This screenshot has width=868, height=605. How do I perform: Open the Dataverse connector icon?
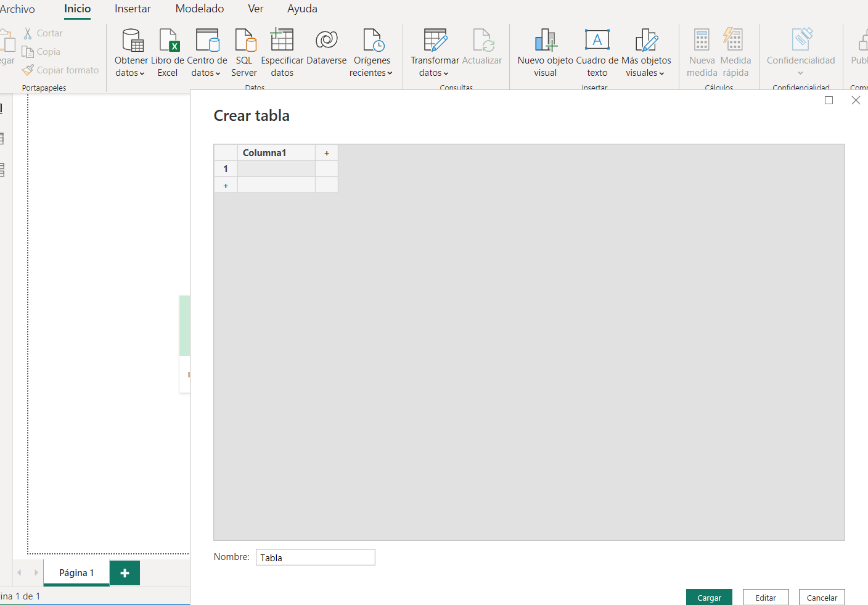326,39
